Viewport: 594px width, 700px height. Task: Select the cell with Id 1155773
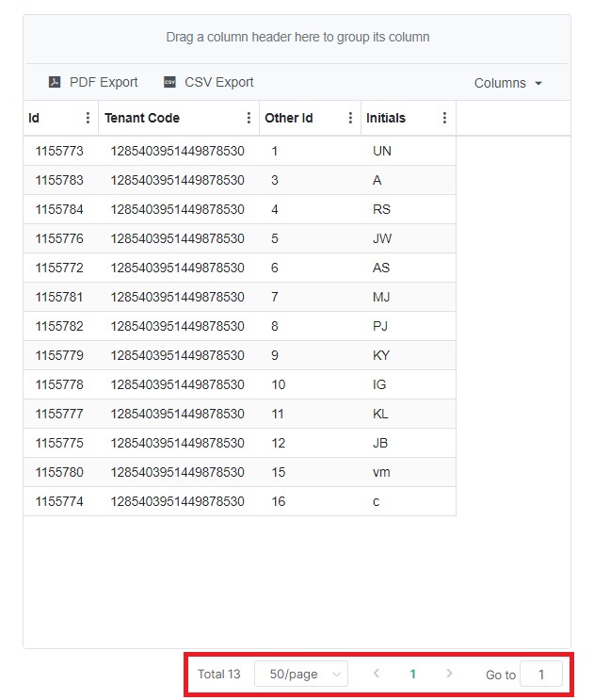point(60,151)
